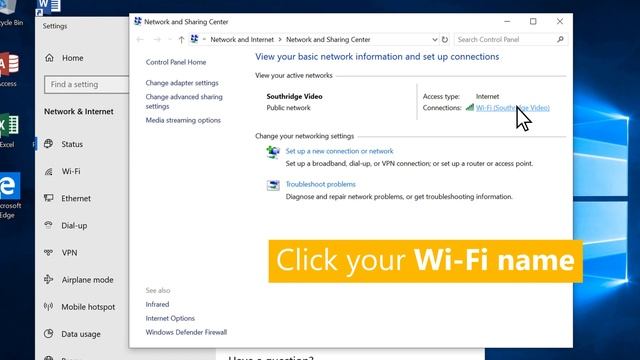
Task: Click Network and Sharing Center breadcrumb
Action: pyautogui.click(x=328, y=40)
